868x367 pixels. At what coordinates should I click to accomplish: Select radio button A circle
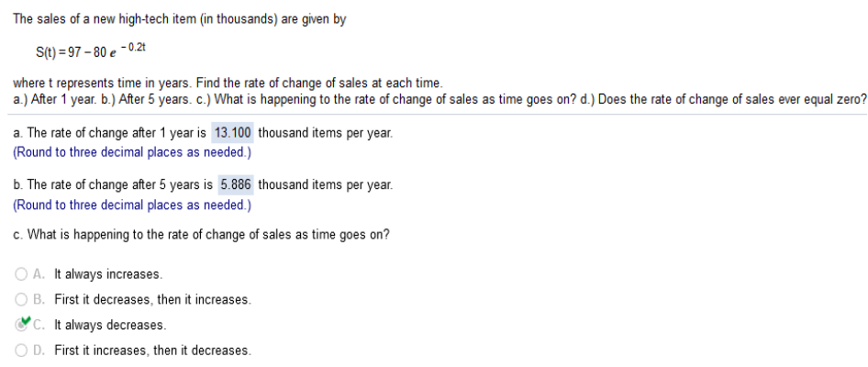click(x=21, y=274)
